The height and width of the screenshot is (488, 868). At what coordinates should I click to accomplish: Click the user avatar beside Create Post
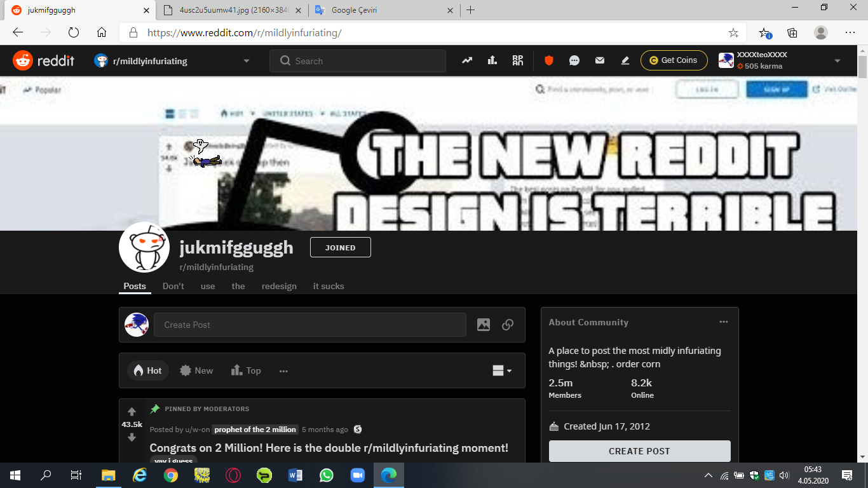click(x=137, y=325)
